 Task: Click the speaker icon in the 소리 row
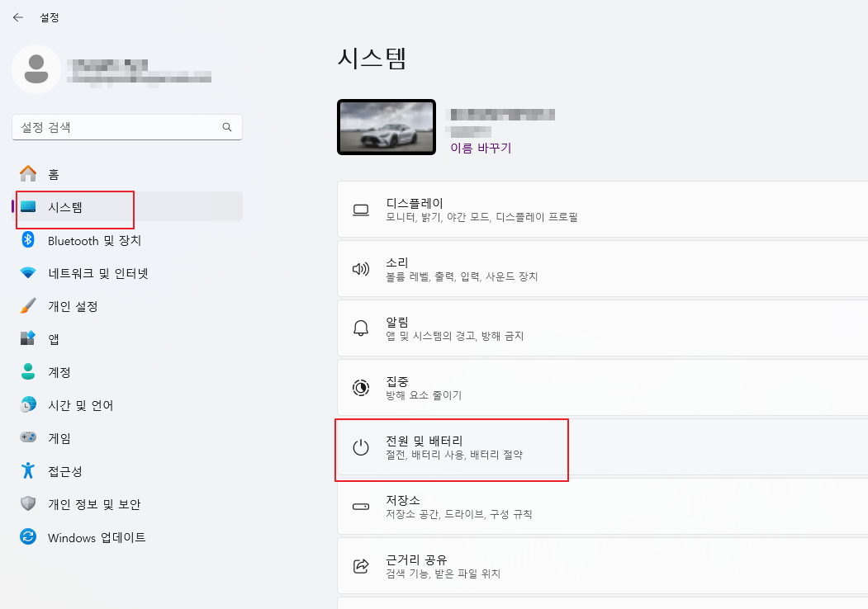(361, 269)
